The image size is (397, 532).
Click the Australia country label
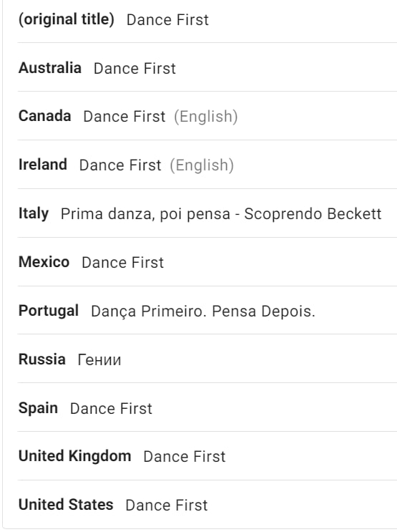coord(50,68)
